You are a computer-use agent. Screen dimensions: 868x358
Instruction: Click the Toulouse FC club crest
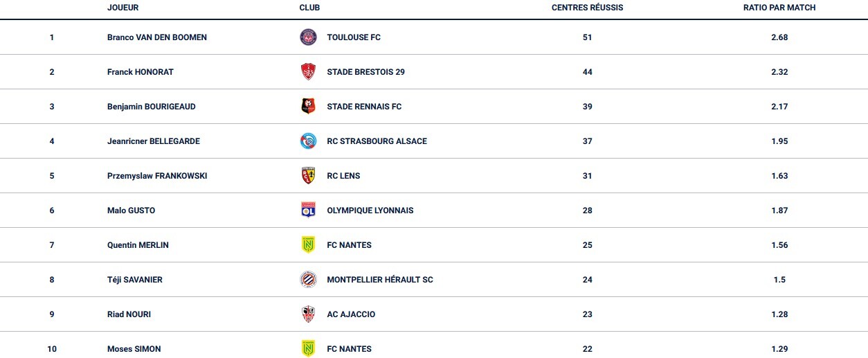tap(308, 37)
